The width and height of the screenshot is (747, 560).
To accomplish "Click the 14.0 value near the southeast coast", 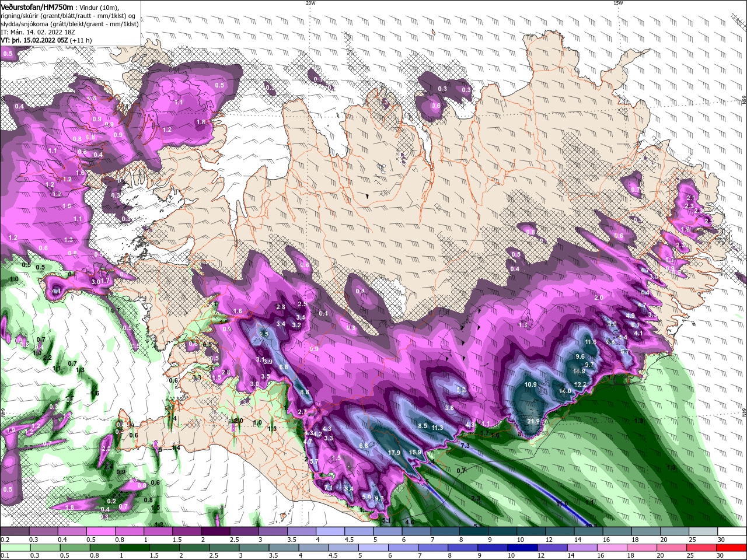I will [x=564, y=391].
